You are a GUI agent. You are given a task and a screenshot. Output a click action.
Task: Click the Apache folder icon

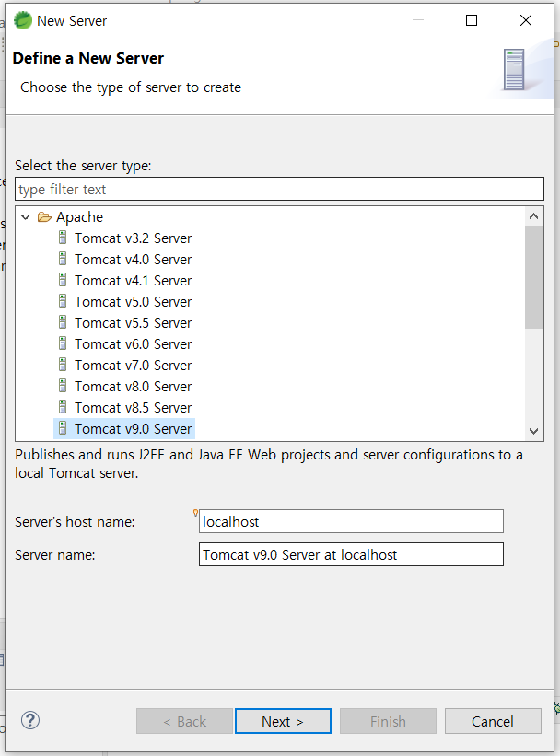(44, 217)
